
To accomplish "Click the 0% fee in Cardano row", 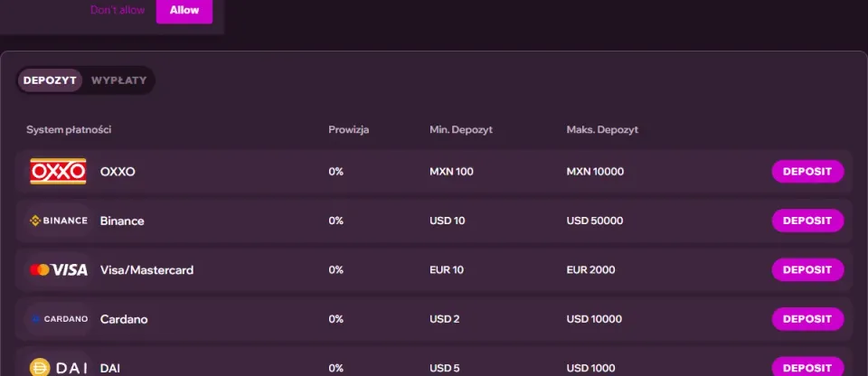I will (336, 319).
